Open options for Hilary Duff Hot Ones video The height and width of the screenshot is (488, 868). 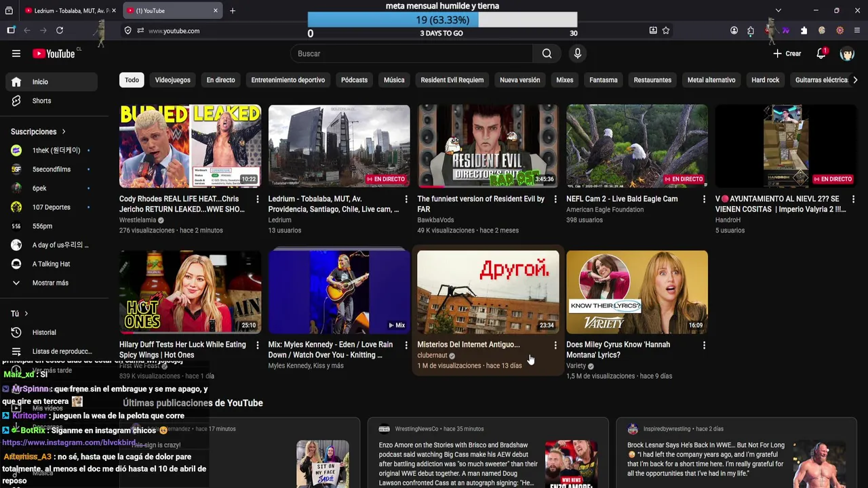[257, 345]
